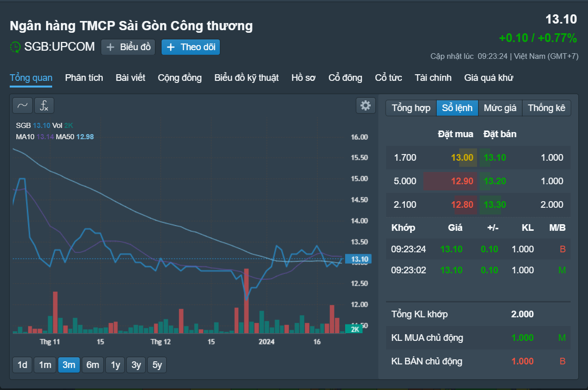This screenshot has width=588, height=390.
Task: Click the 2K volume label on chart axis
Action: (354, 329)
